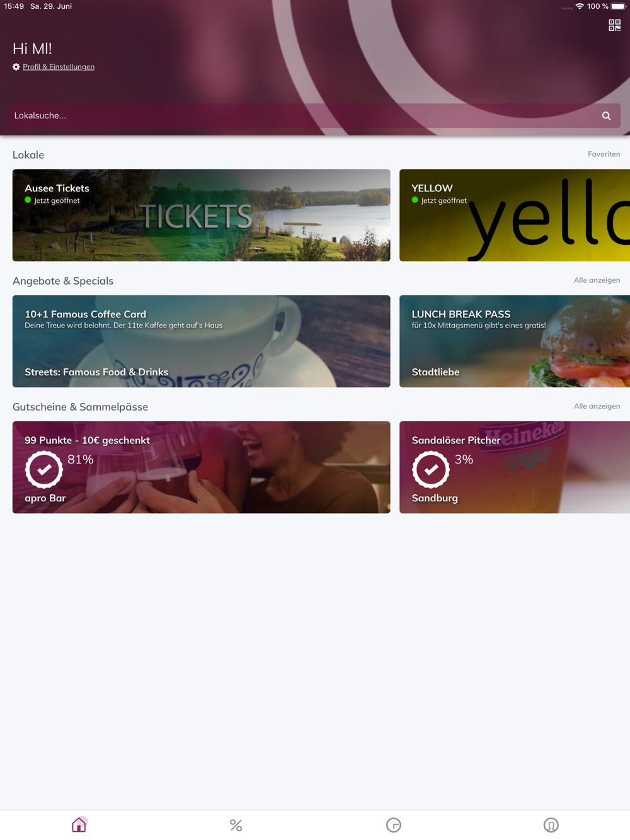Tap the apro Bar checkmark badge
The image size is (630, 840).
click(44, 469)
